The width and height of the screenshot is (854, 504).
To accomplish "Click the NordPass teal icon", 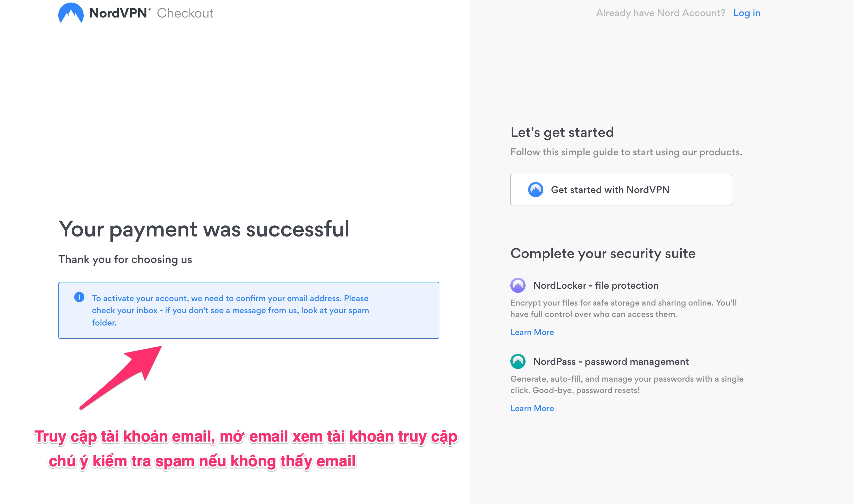I will click(x=518, y=361).
